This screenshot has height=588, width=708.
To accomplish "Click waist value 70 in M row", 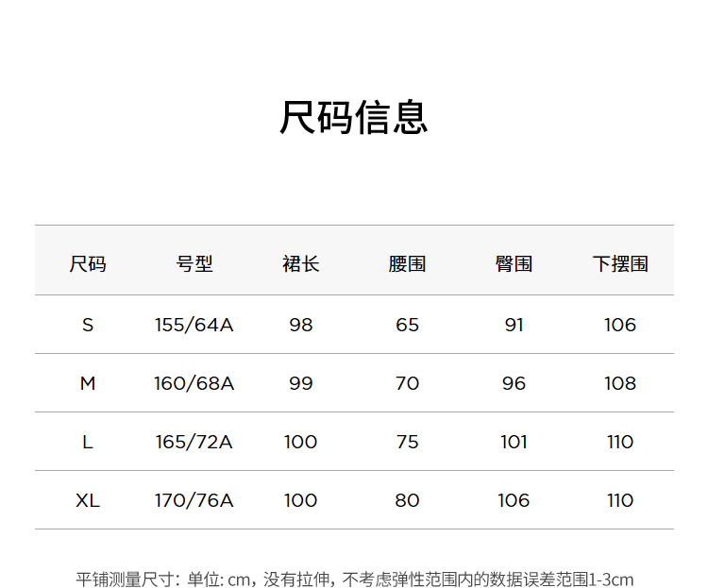I will 407,383.
